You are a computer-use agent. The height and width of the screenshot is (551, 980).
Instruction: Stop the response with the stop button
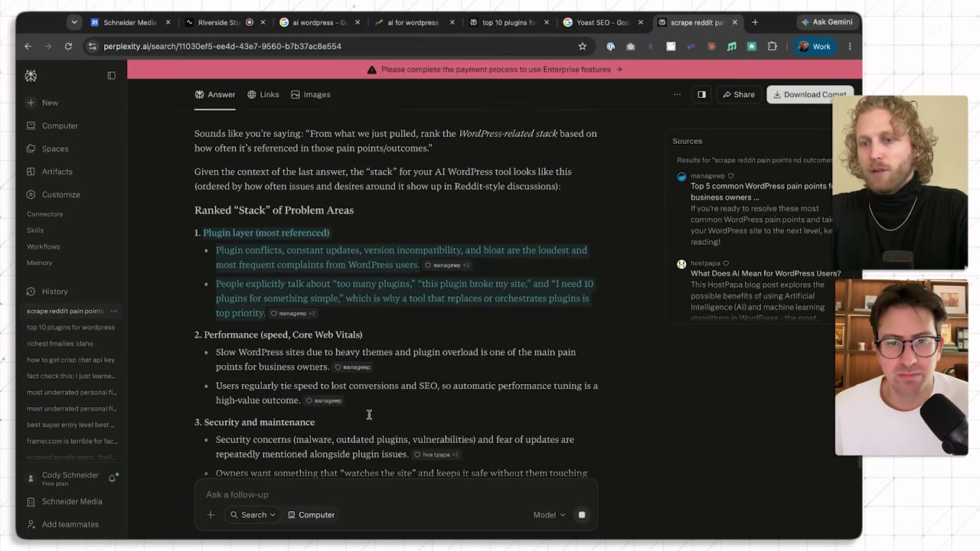(x=582, y=515)
